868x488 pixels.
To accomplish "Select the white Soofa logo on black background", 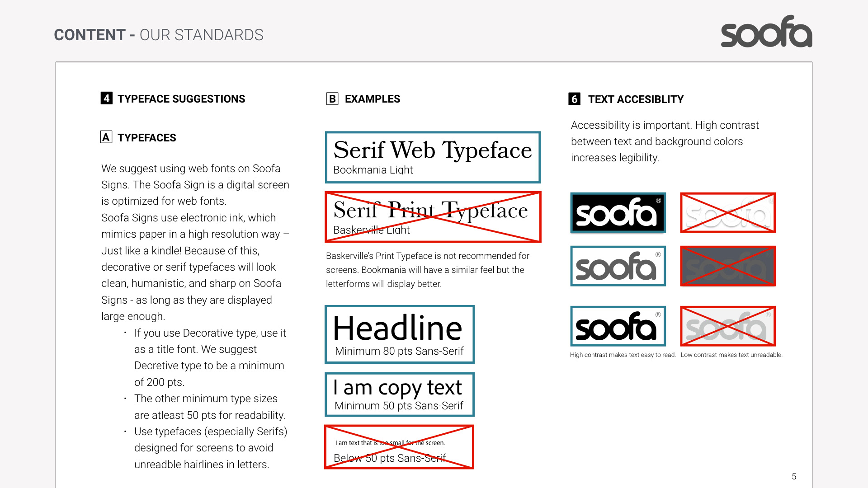I will pos(618,213).
